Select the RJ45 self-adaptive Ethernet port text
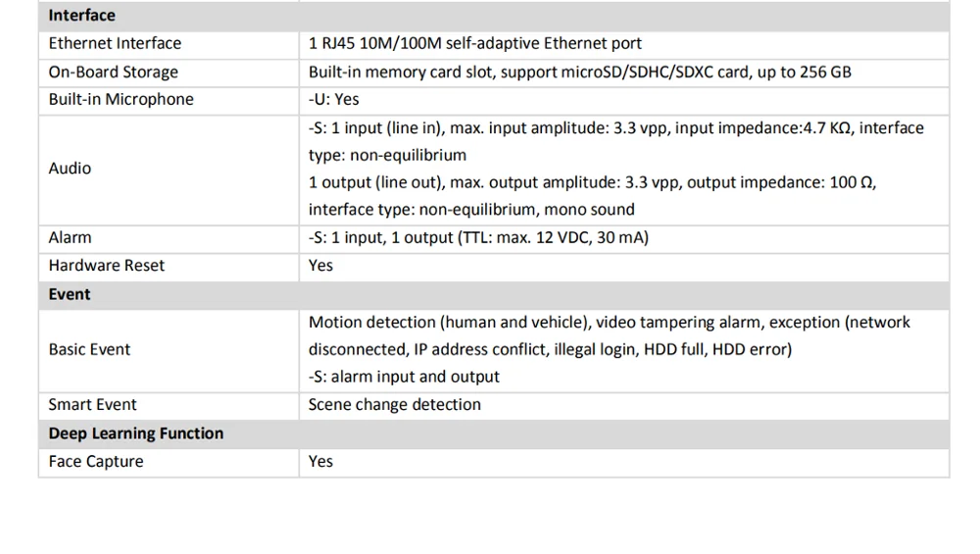This screenshot has height=554, width=980. (x=475, y=43)
